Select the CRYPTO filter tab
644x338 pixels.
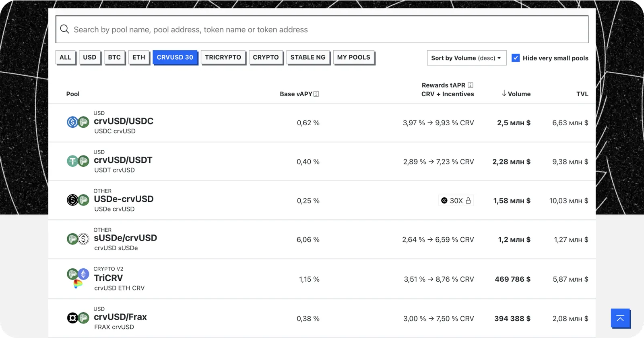[x=266, y=57]
